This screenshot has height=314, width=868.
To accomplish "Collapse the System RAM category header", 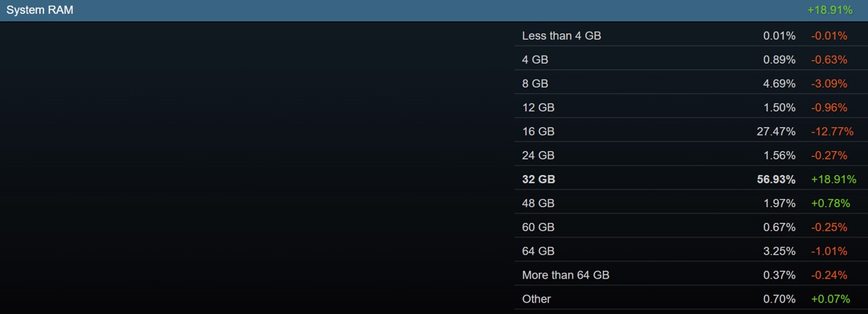I will (41, 11).
